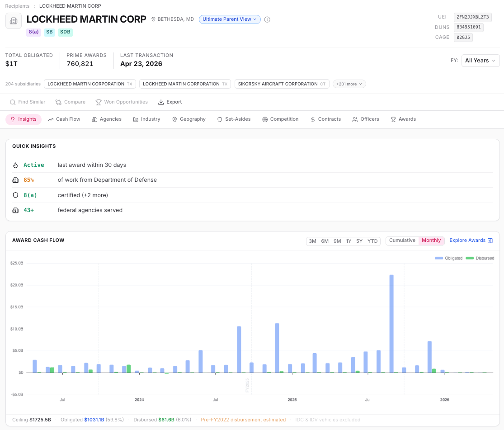Open the Ultimate Parent View dropdown
The height and width of the screenshot is (430, 504).
click(x=230, y=19)
